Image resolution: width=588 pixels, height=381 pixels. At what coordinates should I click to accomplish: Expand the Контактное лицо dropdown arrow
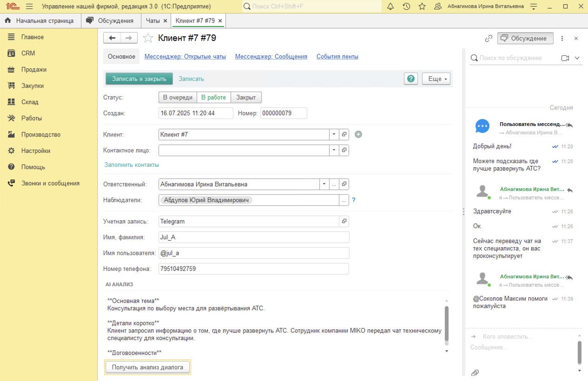(x=334, y=150)
